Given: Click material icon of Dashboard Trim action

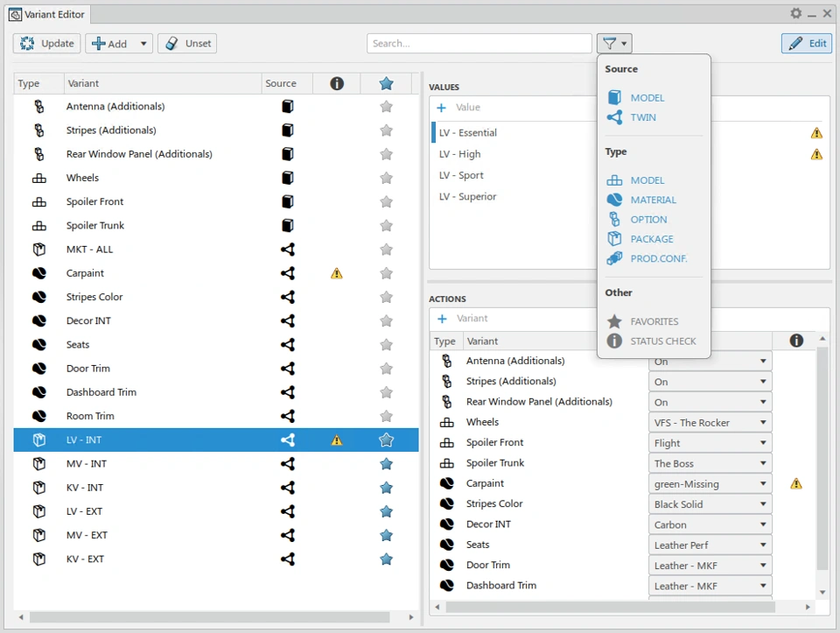Looking at the screenshot, I should (446, 586).
